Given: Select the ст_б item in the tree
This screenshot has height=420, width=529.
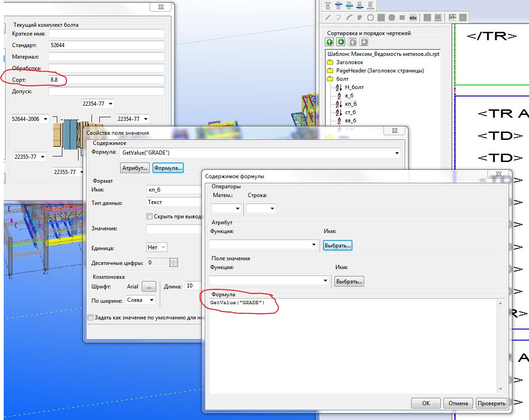Looking at the screenshot, I should [x=350, y=112].
